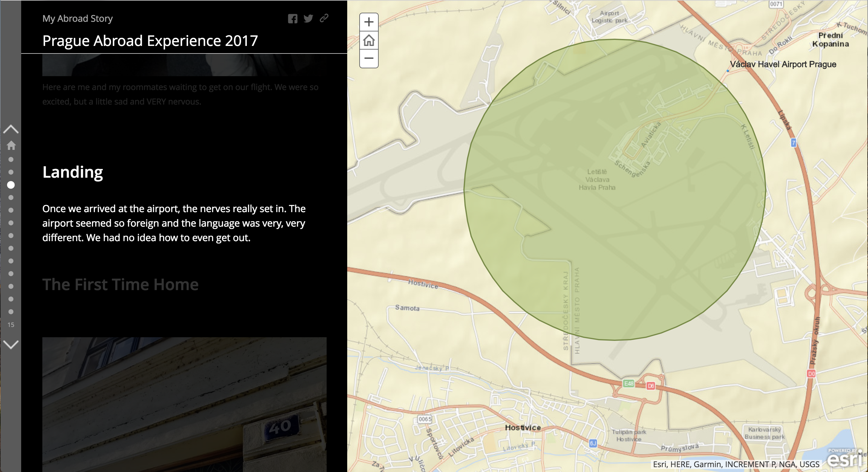
Task: Share story via Twitter icon
Action: [x=308, y=18]
